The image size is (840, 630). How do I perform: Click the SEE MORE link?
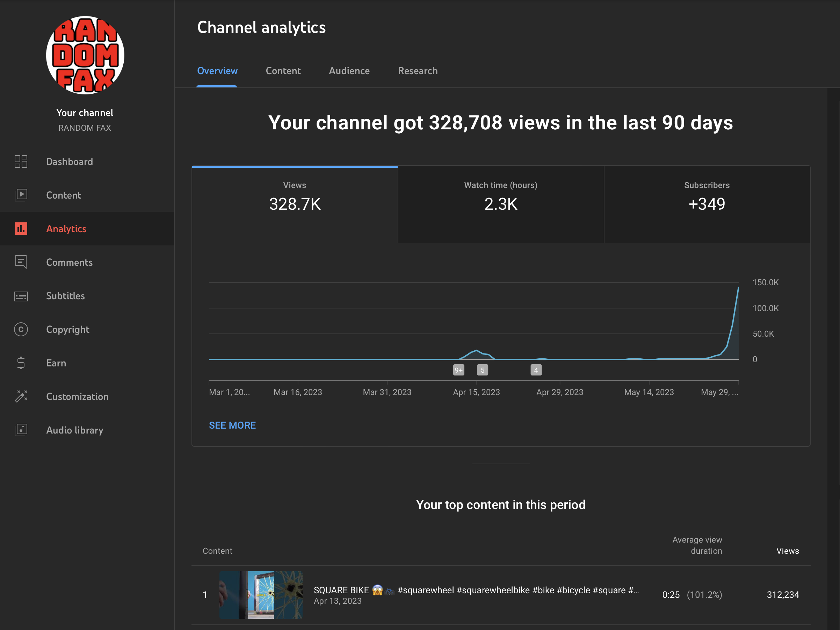coord(232,425)
